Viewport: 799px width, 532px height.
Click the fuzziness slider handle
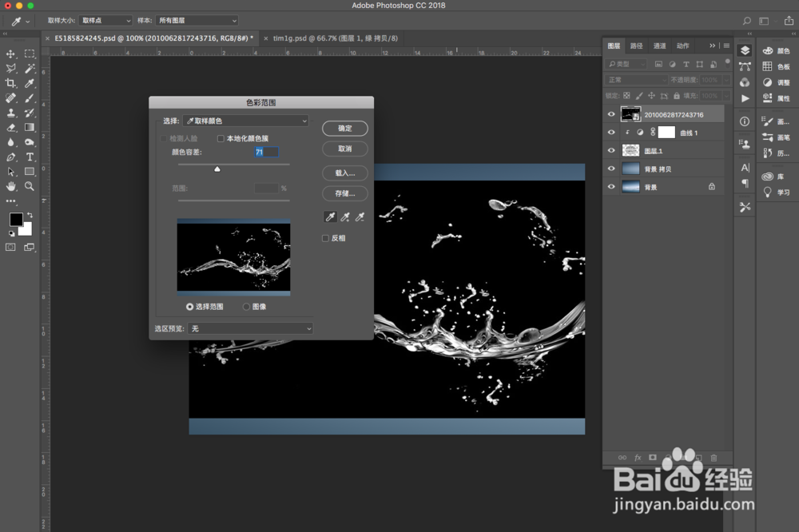(x=217, y=169)
